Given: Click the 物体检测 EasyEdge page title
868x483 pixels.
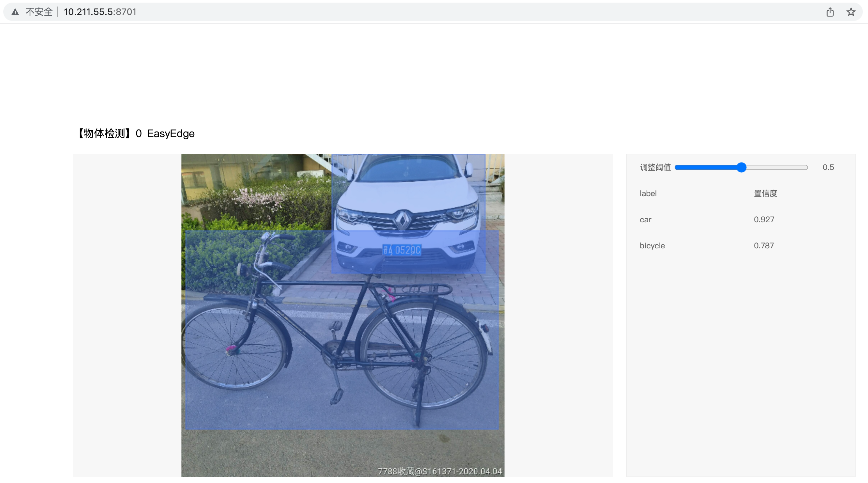Looking at the screenshot, I should (135, 133).
